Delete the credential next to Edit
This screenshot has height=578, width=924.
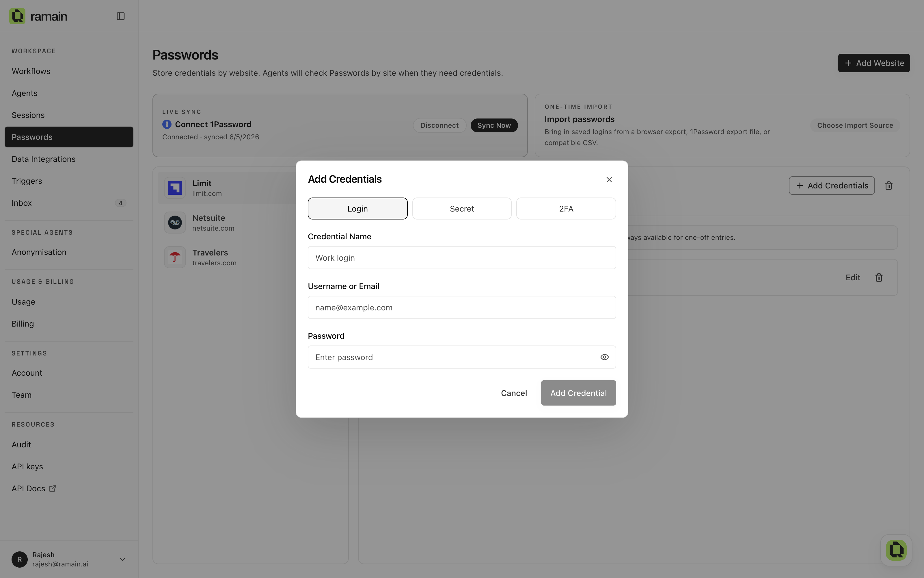879,277
